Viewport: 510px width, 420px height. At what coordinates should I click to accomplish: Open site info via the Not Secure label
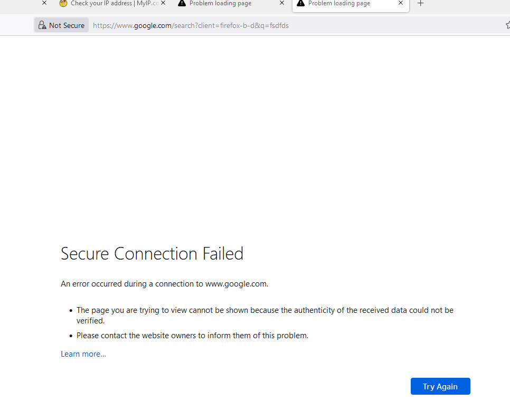coord(67,25)
